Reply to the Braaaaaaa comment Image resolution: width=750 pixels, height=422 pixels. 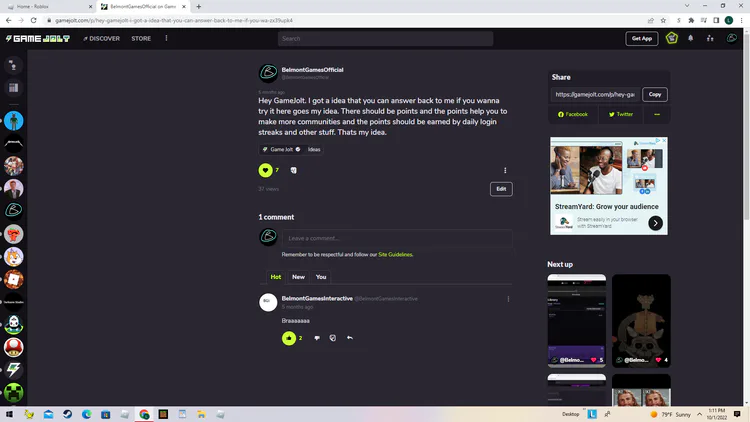350,338
